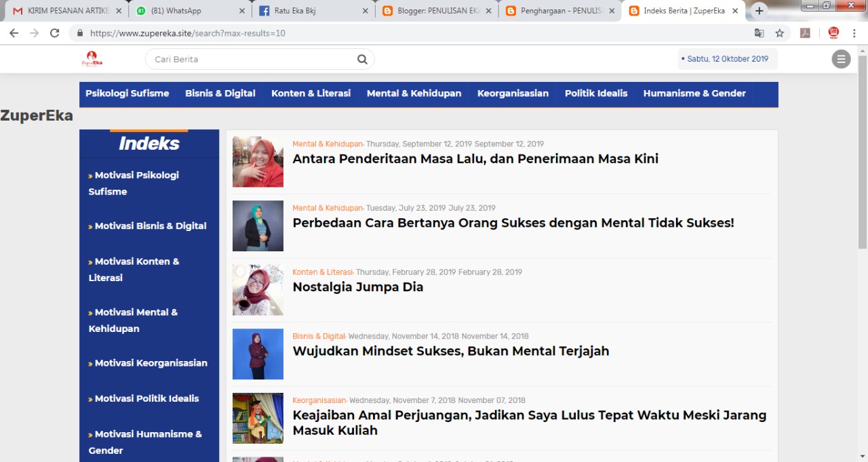The height and width of the screenshot is (462, 868).
Task: Open a new tab with plus button
Action: pos(759,11)
